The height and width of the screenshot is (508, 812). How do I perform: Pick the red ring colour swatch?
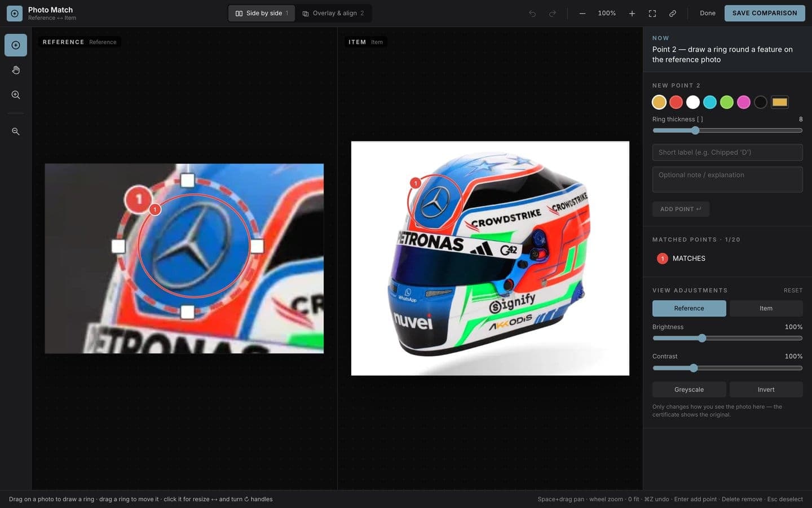pyautogui.click(x=676, y=102)
